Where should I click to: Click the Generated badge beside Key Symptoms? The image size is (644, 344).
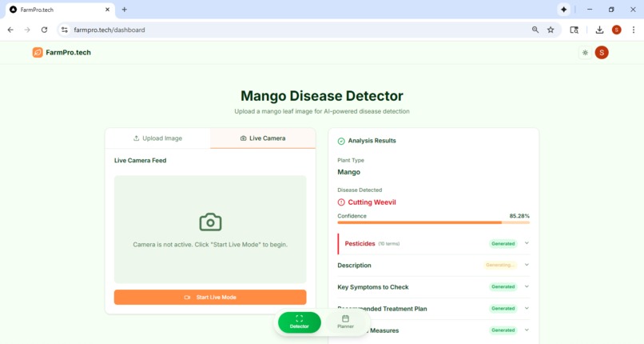tap(503, 287)
